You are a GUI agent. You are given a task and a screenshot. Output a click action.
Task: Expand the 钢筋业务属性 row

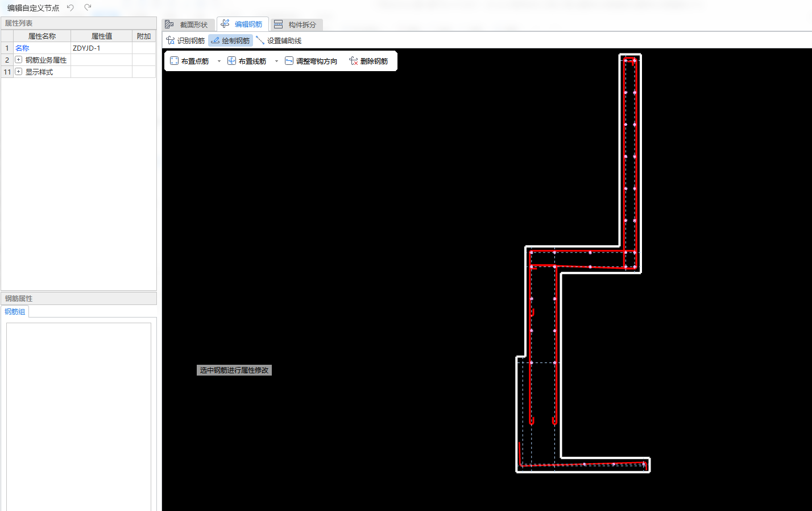pyautogui.click(x=18, y=60)
